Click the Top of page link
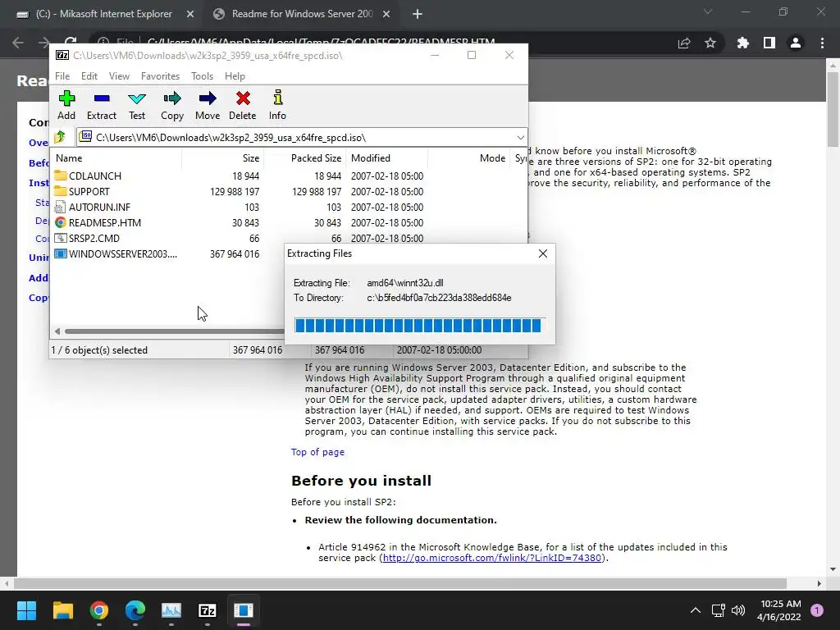The image size is (840, 630). (317, 452)
